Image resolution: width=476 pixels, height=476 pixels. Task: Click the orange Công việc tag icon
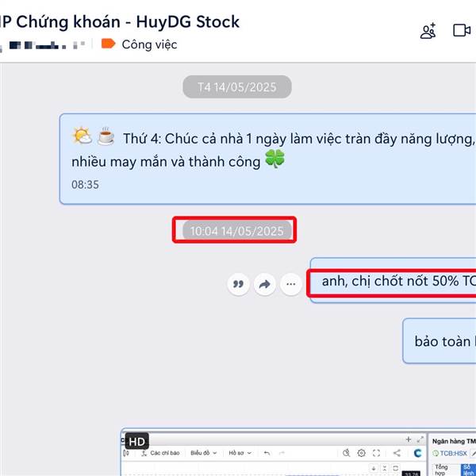click(108, 44)
